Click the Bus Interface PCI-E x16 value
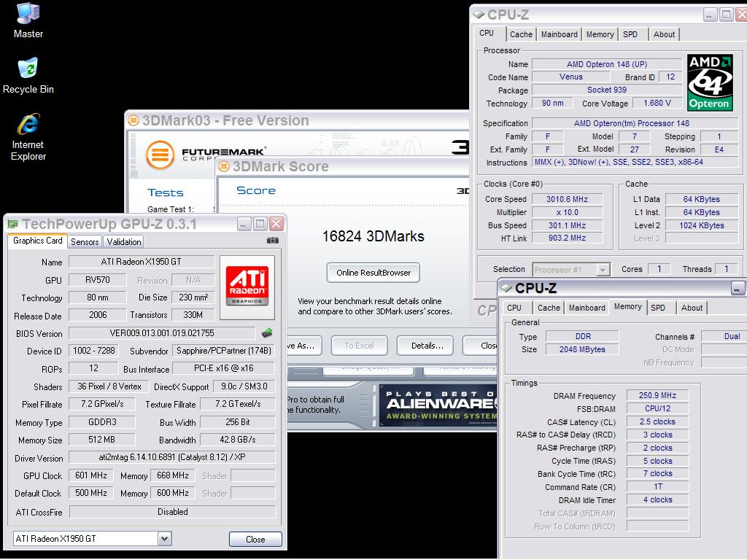The image size is (747, 560). pyautogui.click(x=223, y=368)
